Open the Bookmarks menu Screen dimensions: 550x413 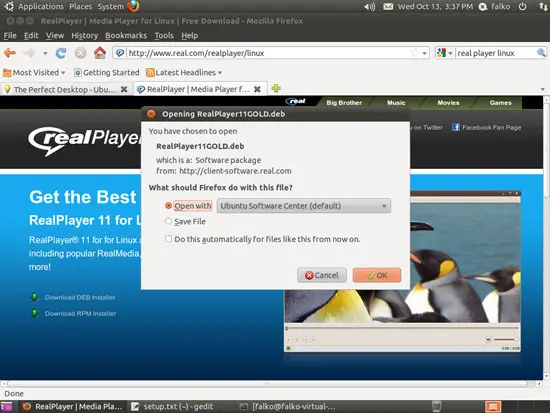(x=126, y=35)
